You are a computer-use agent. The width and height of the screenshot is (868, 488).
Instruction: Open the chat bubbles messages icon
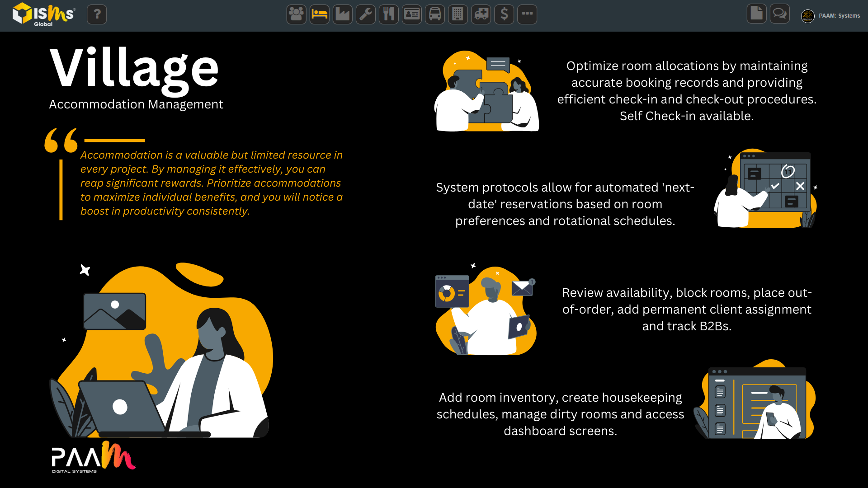(779, 14)
